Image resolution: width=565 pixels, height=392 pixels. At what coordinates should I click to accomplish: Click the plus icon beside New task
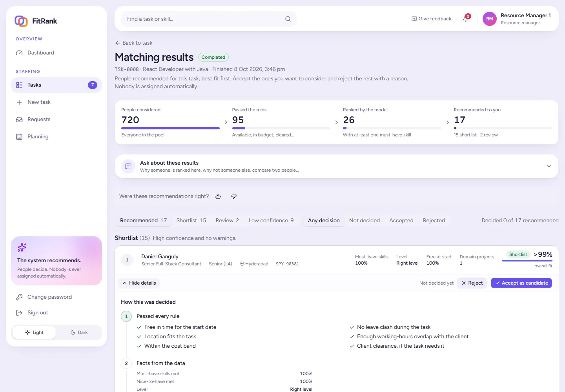pyautogui.click(x=19, y=102)
